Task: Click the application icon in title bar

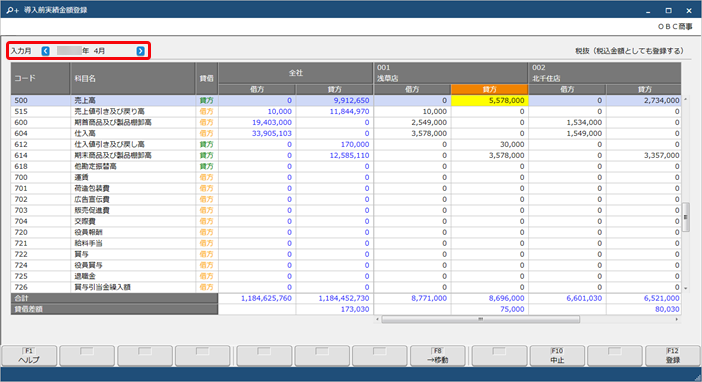Action: pyautogui.click(x=12, y=10)
